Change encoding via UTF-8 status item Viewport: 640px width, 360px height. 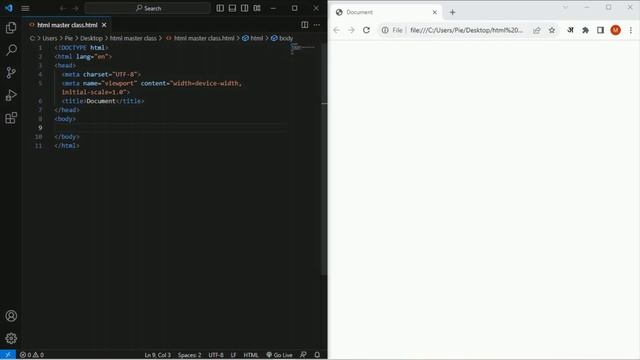tap(216, 355)
